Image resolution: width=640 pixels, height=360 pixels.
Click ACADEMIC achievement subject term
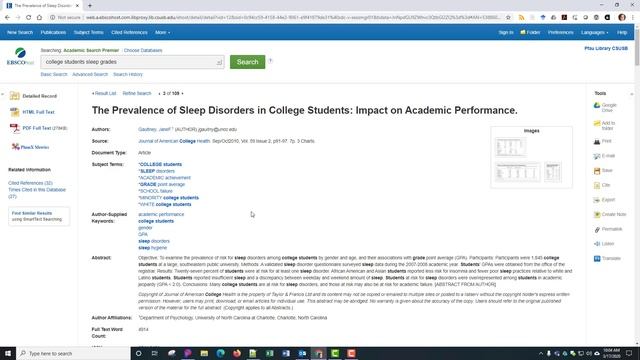[165, 178]
